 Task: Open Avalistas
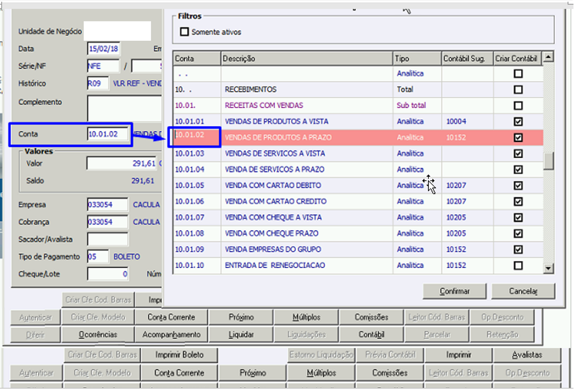(526, 355)
